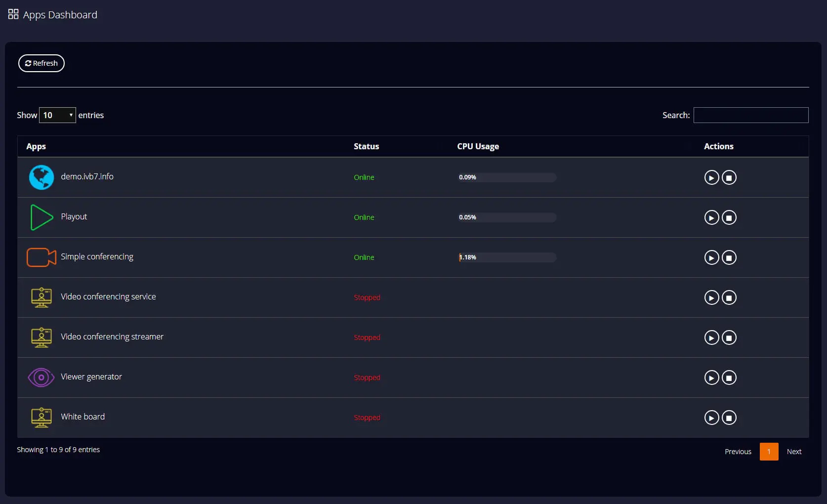
Task: Click Stopped status of Video conferencing streamer
Action: [367, 337]
